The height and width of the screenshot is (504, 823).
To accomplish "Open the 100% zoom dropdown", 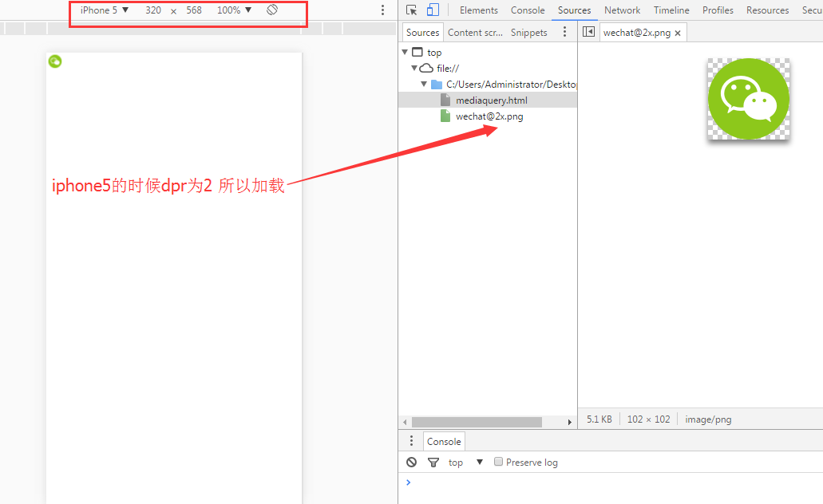I will click(234, 10).
